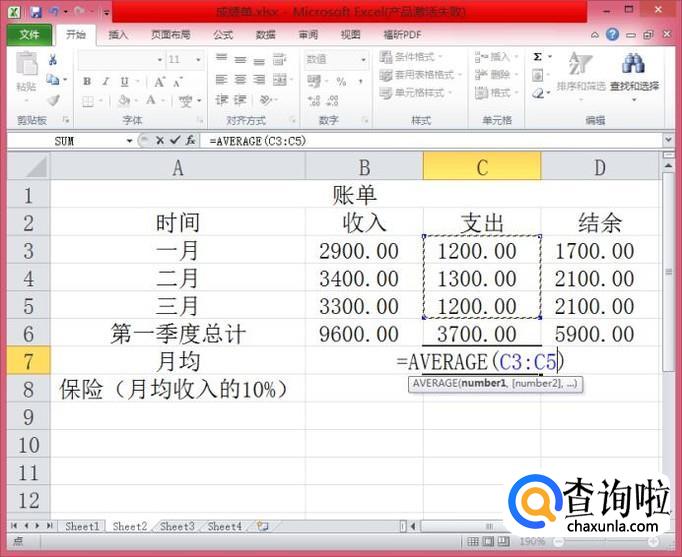Select column C header
Image resolution: width=682 pixels, height=557 pixels.
pyautogui.click(x=482, y=166)
